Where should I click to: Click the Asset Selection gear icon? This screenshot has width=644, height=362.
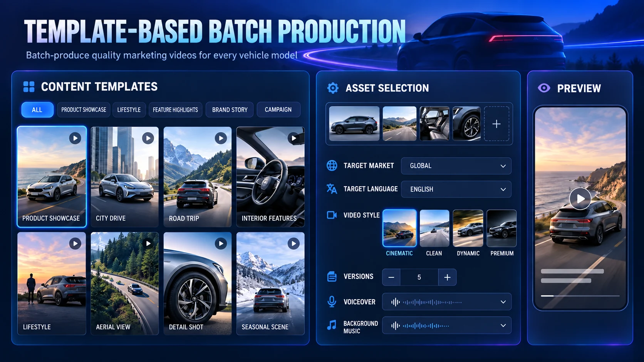(333, 88)
